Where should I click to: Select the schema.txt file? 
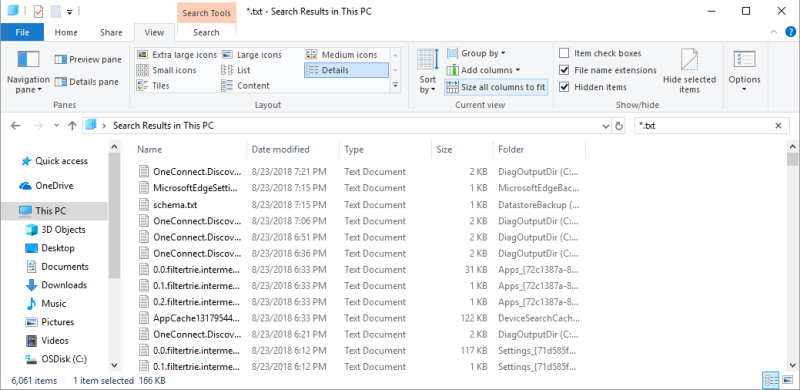tap(175, 205)
